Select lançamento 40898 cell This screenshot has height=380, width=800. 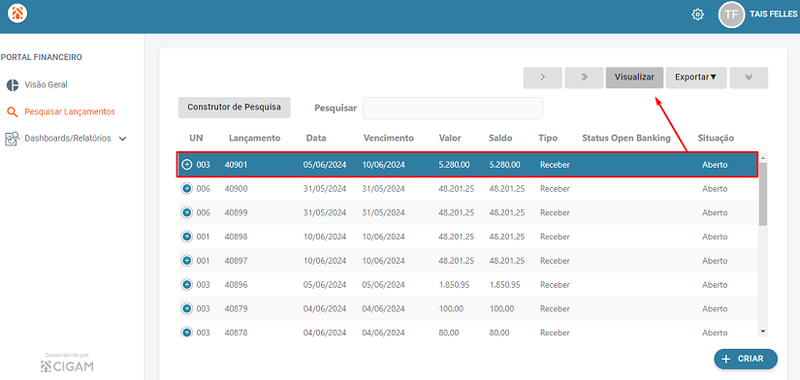click(x=236, y=237)
